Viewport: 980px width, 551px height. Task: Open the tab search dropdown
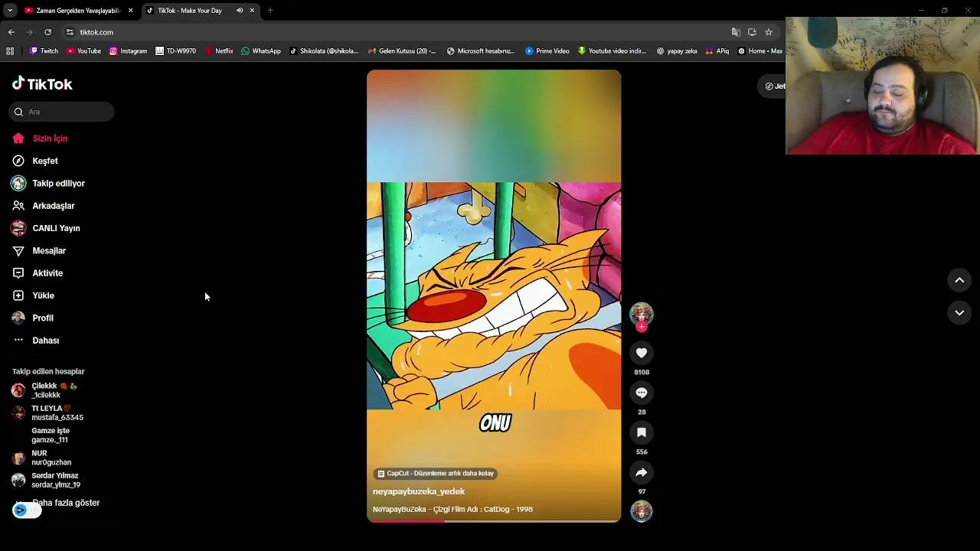pyautogui.click(x=9, y=11)
